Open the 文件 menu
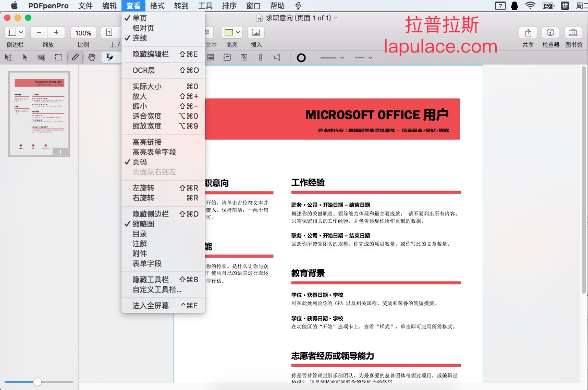Screen dimensions: 588x390 click(85, 6)
